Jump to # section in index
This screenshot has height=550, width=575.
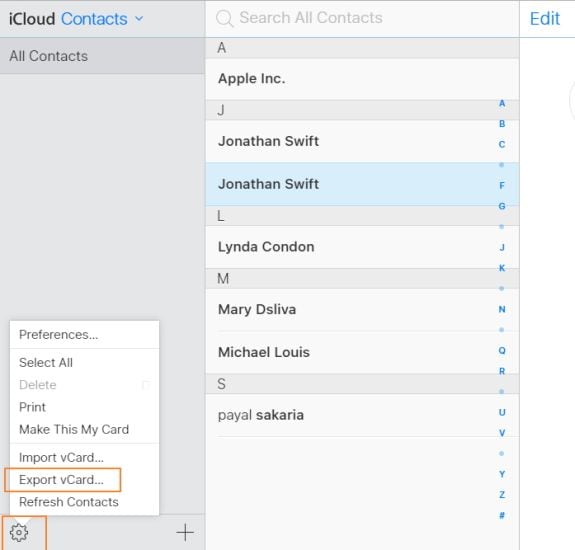[502, 516]
